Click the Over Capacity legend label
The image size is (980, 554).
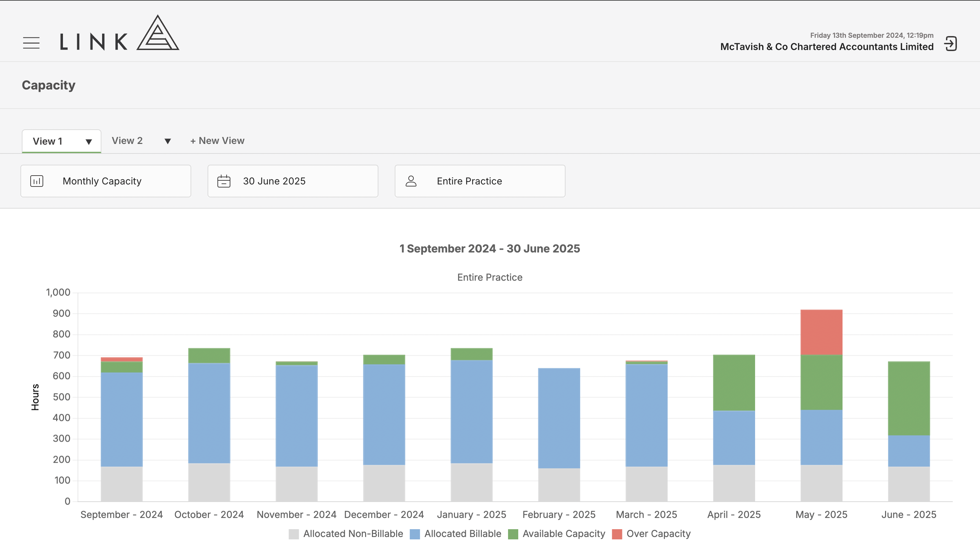coord(658,534)
